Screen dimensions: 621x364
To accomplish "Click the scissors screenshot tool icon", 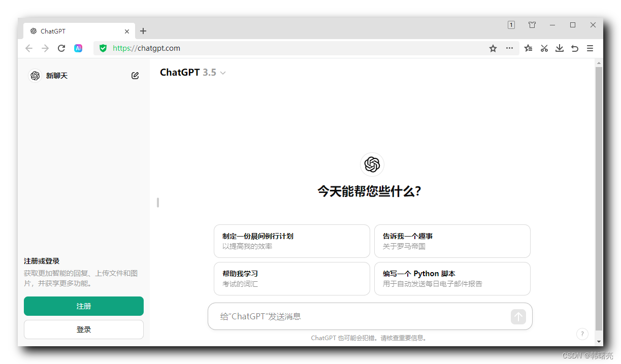I will click(x=544, y=48).
